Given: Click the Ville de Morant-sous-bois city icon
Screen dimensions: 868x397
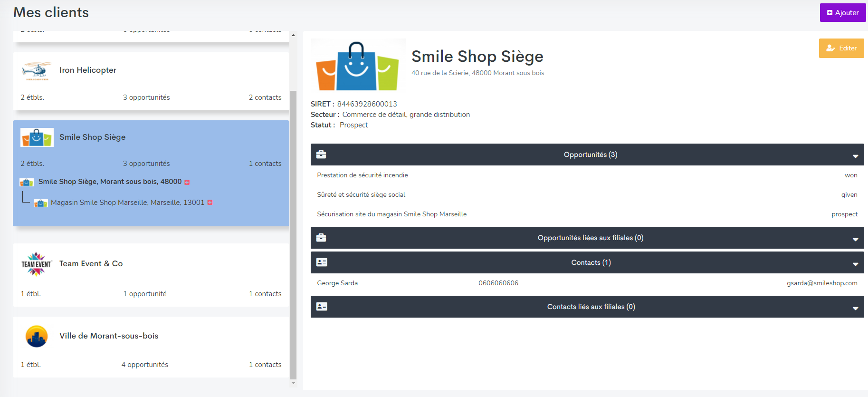Looking at the screenshot, I should click(37, 337).
